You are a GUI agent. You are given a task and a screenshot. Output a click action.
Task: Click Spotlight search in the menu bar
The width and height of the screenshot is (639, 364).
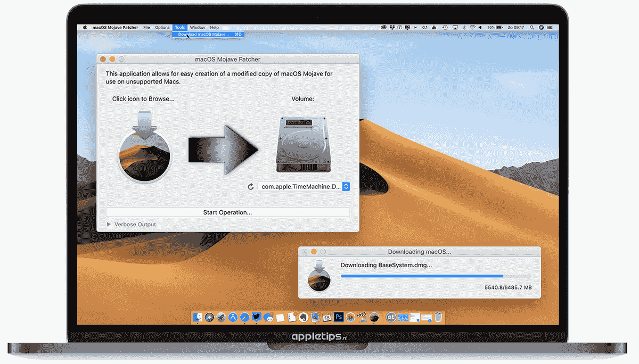coord(532,27)
